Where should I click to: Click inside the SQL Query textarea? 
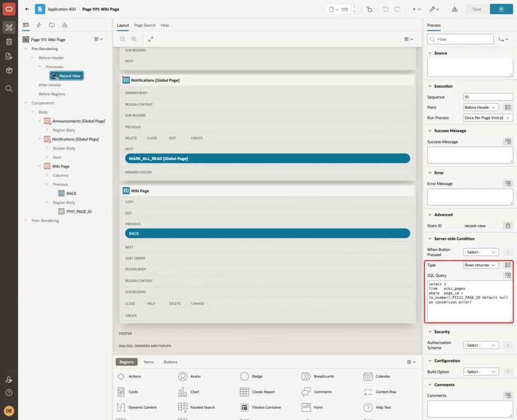(x=470, y=301)
